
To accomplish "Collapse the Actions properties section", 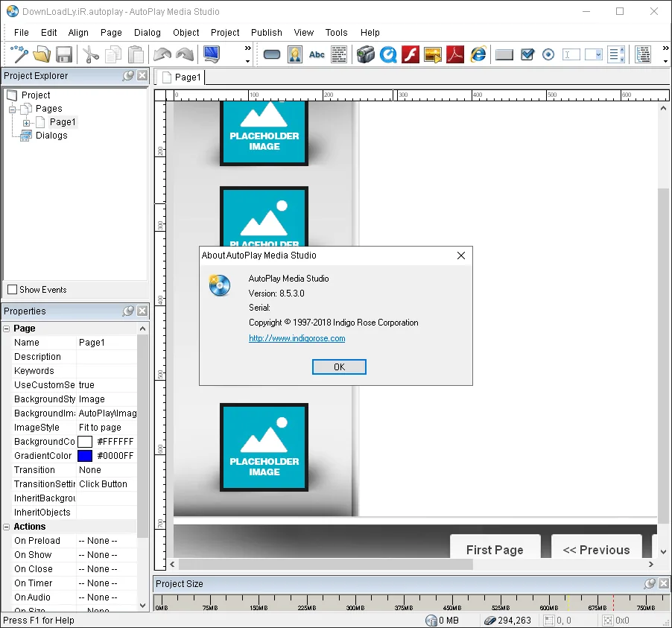I will pos(7,527).
